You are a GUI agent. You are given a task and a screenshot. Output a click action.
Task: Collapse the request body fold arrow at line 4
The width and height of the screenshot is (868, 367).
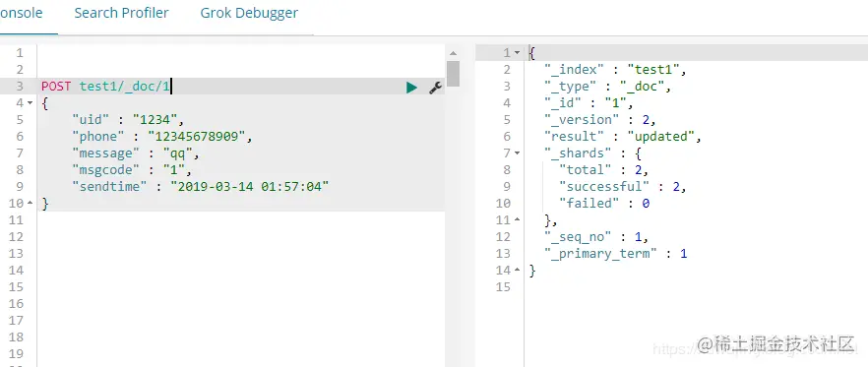[30, 103]
